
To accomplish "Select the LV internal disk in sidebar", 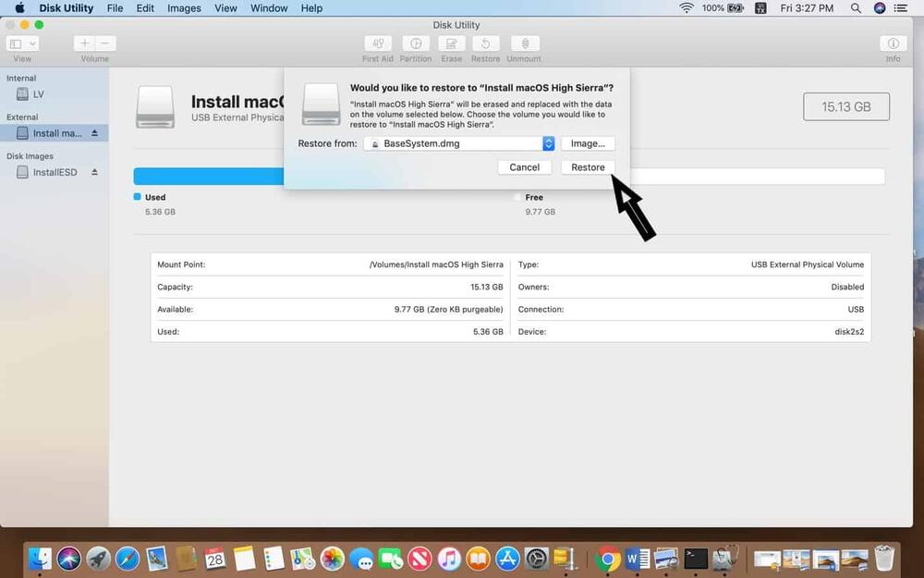I will tap(37, 94).
